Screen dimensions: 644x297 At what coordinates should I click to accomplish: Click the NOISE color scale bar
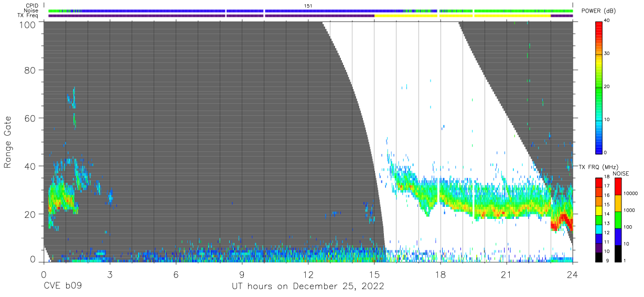click(x=618, y=219)
